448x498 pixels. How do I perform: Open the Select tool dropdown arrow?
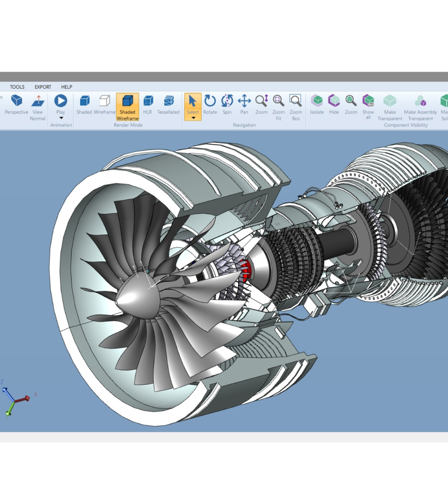[193, 118]
